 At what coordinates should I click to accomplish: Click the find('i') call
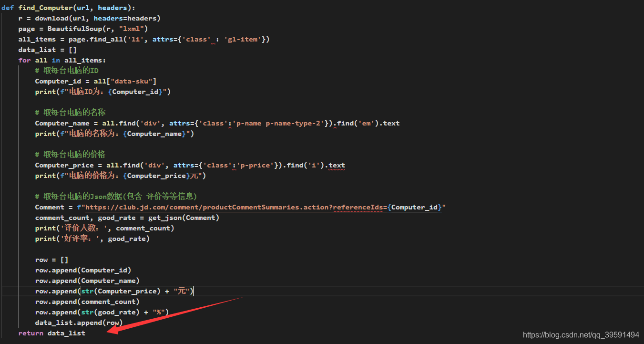(306, 165)
